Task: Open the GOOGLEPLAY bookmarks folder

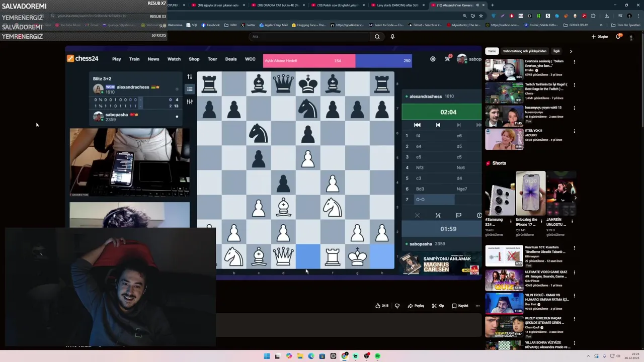Action: 576,25
